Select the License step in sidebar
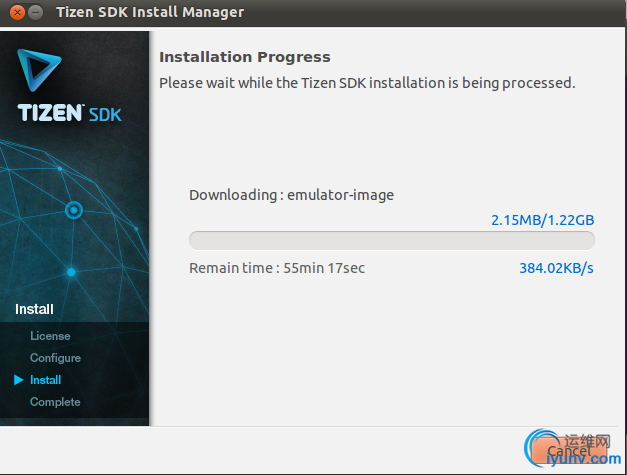The width and height of the screenshot is (627, 475). point(50,336)
